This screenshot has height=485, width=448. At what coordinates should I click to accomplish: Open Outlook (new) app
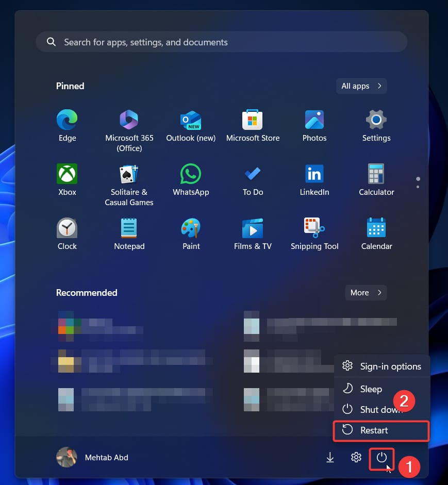click(191, 125)
